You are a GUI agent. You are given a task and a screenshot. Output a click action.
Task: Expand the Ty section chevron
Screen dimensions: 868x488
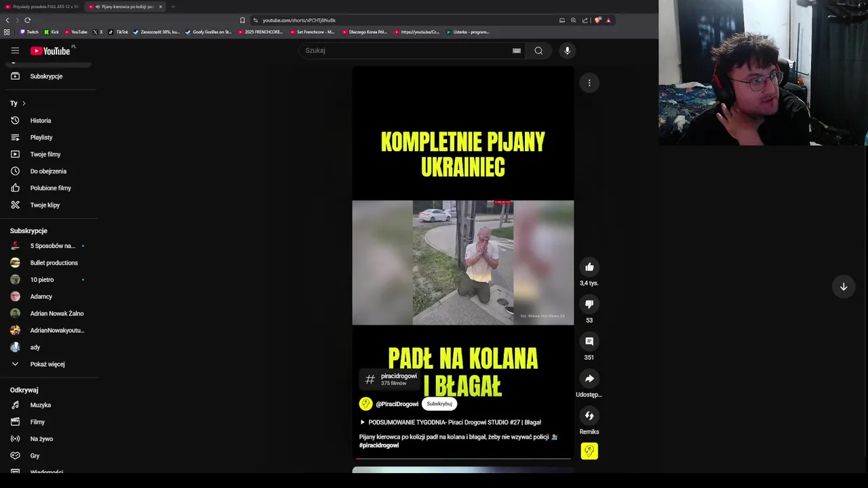click(x=24, y=104)
